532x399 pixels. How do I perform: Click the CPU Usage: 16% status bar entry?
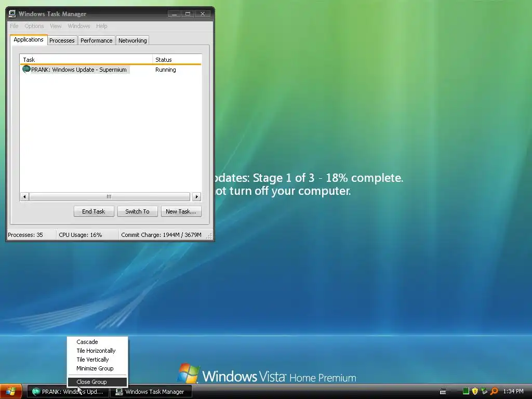pyautogui.click(x=87, y=235)
